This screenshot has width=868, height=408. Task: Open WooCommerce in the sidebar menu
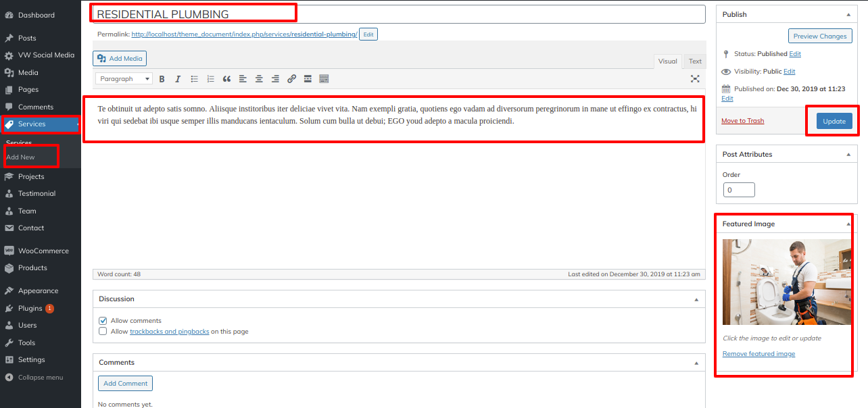pyautogui.click(x=43, y=251)
